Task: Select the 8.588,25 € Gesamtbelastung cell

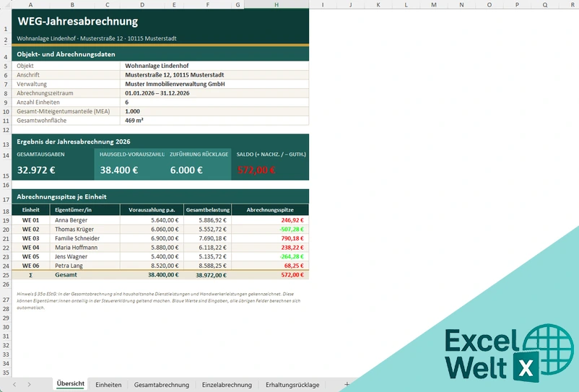Action: coord(207,266)
